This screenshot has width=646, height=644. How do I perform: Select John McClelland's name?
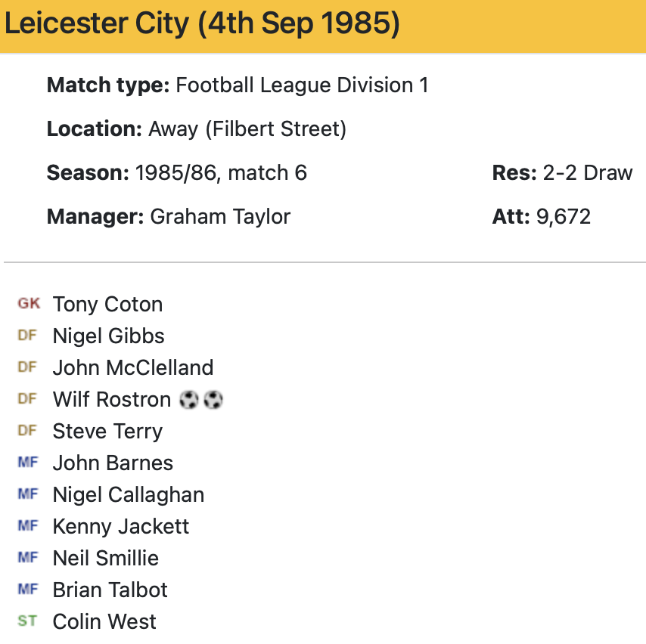(x=133, y=368)
